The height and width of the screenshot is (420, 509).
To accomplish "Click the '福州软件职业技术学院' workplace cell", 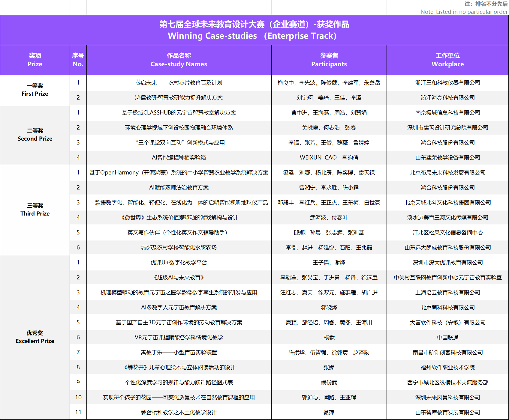I will pyautogui.click(x=447, y=368).
